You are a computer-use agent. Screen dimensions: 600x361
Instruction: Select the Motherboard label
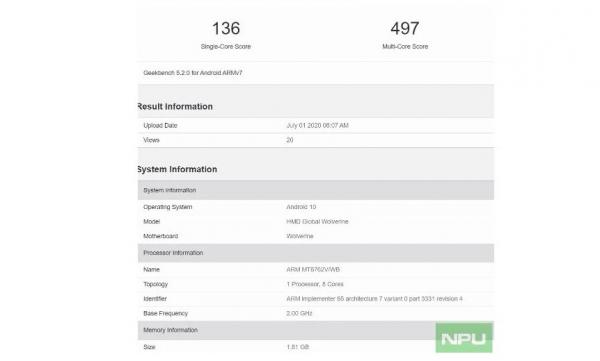161,236
